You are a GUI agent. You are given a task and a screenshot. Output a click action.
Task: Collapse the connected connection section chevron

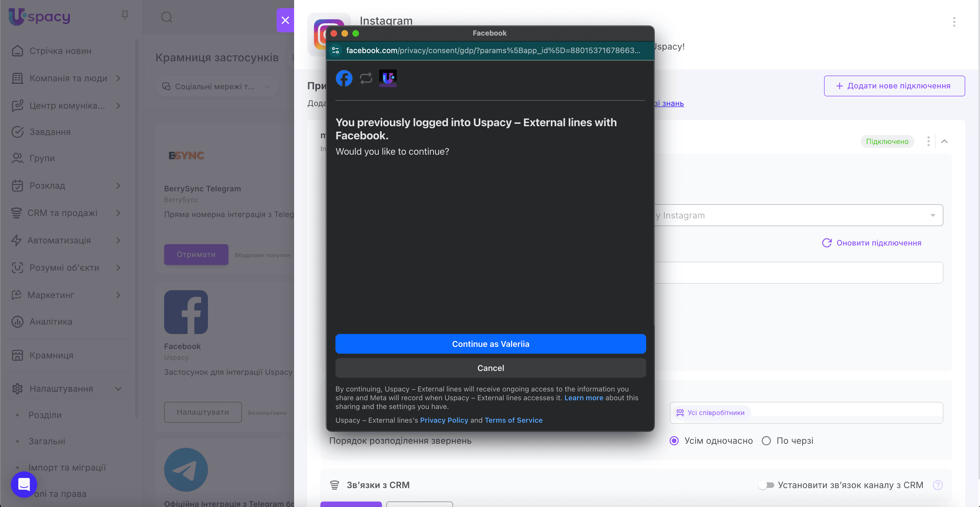pos(944,141)
